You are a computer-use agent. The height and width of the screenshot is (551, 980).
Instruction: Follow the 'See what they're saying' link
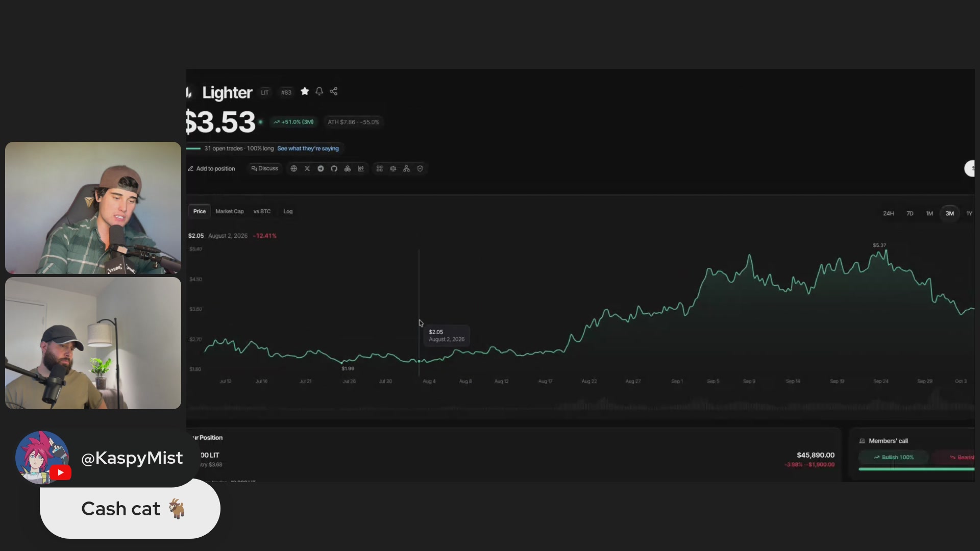click(x=308, y=148)
